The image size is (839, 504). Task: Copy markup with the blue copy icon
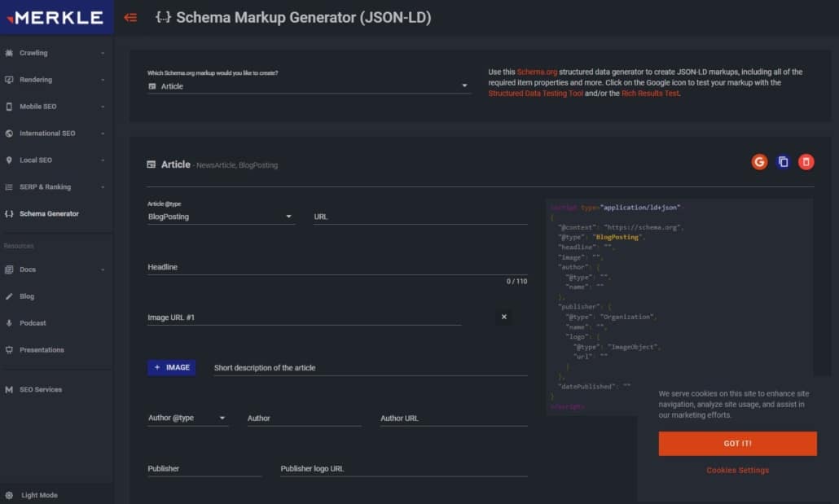click(x=783, y=162)
